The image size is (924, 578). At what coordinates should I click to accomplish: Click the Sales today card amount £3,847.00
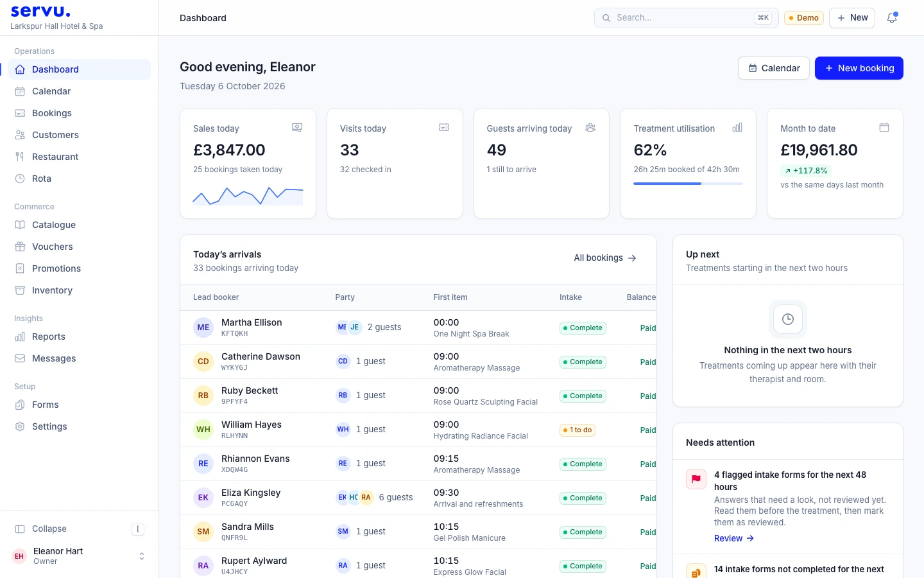click(229, 150)
